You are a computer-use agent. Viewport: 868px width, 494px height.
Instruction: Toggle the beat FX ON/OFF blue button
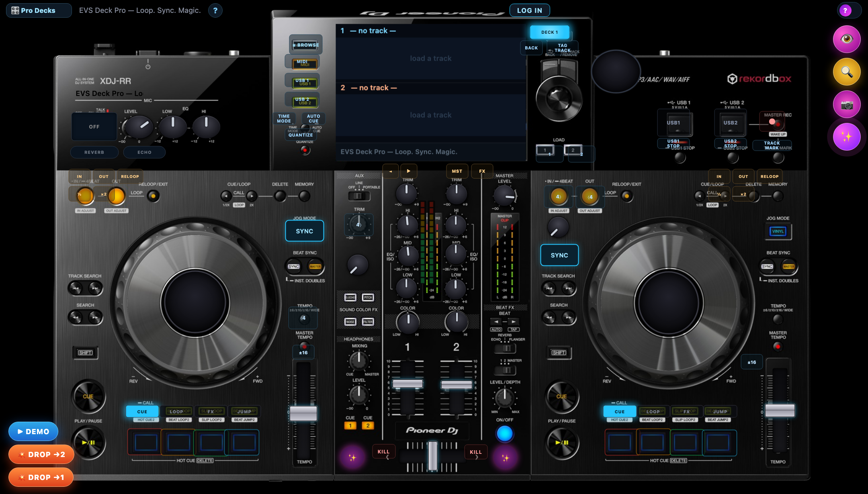pos(505,434)
